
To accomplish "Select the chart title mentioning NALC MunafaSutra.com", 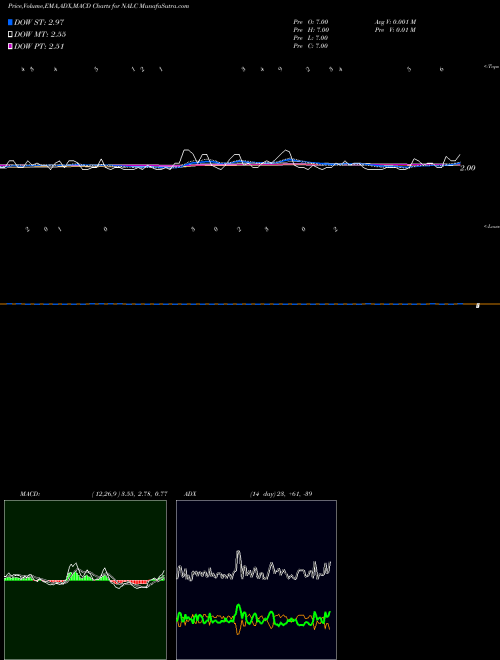I will (98, 6).
